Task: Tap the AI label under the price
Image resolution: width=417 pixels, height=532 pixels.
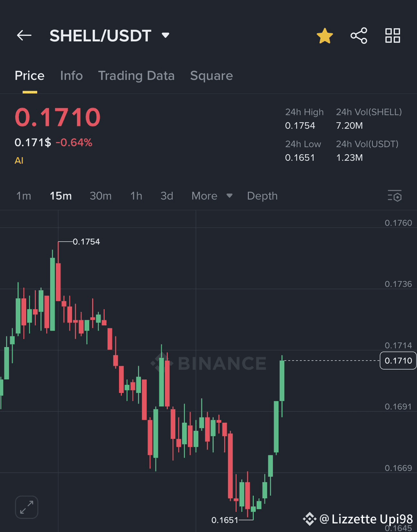Action: click(x=19, y=160)
